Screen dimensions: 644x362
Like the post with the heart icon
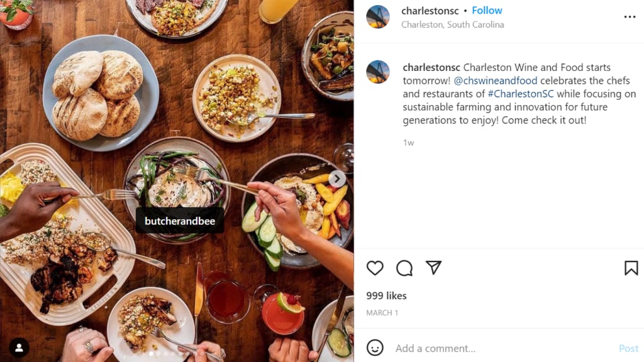tap(375, 268)
